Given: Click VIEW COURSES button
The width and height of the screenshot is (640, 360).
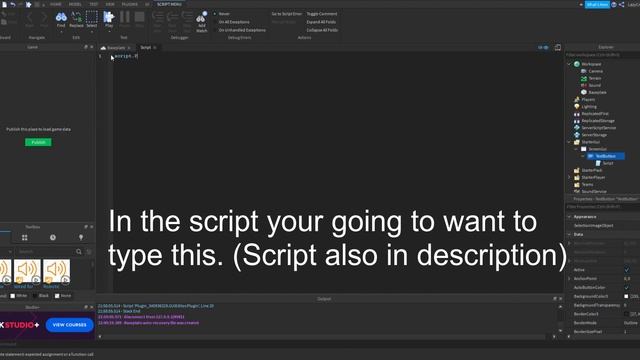Looking at the screenshot, I should click(69, 325).
